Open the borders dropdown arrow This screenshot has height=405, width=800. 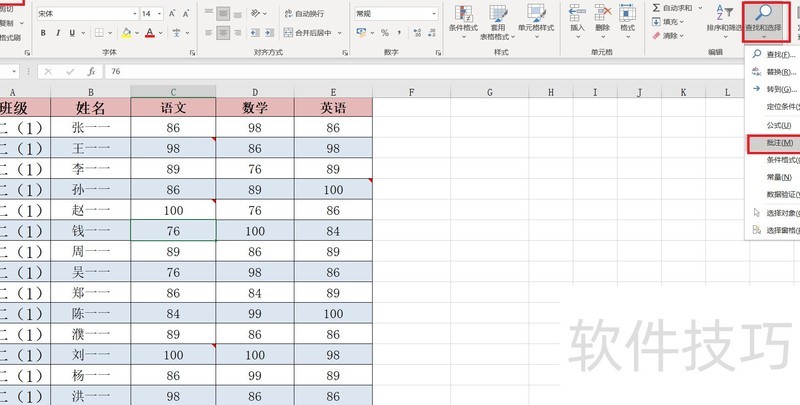pyautogui.click(x=110, y=33)
